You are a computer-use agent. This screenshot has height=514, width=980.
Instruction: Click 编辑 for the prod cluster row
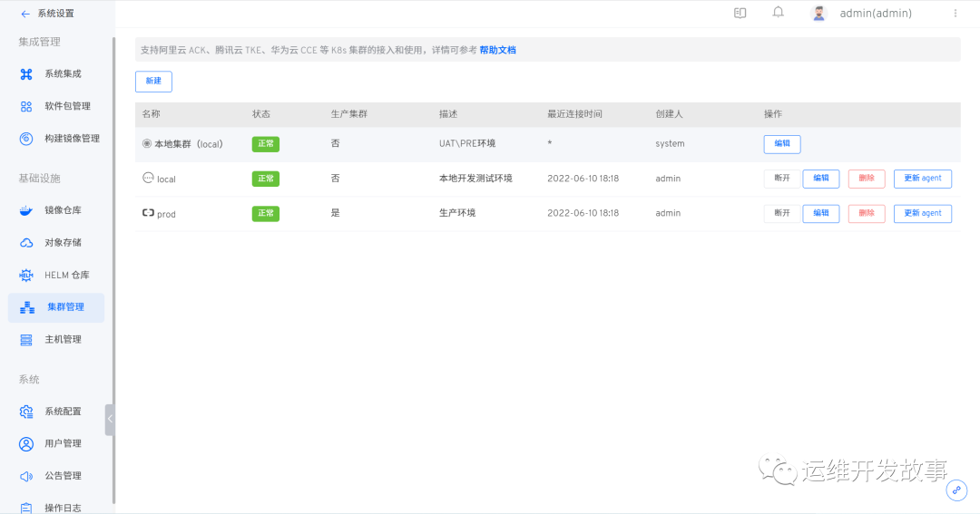[820, 214]
